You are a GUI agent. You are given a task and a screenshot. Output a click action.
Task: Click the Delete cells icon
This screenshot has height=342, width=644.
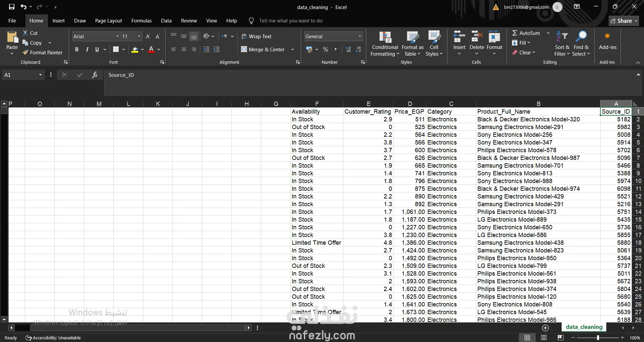[477, 37]
